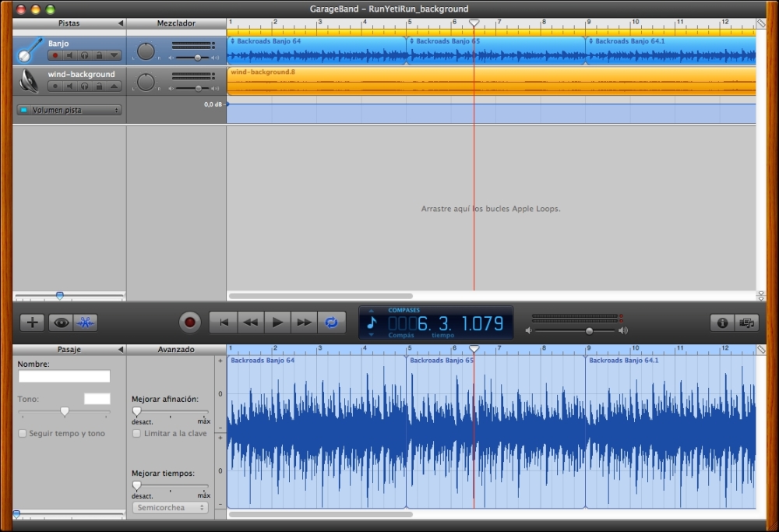Click the 6. 3. 1.079 position readout
Screen dimensions: 779x532
coord(460,324)
